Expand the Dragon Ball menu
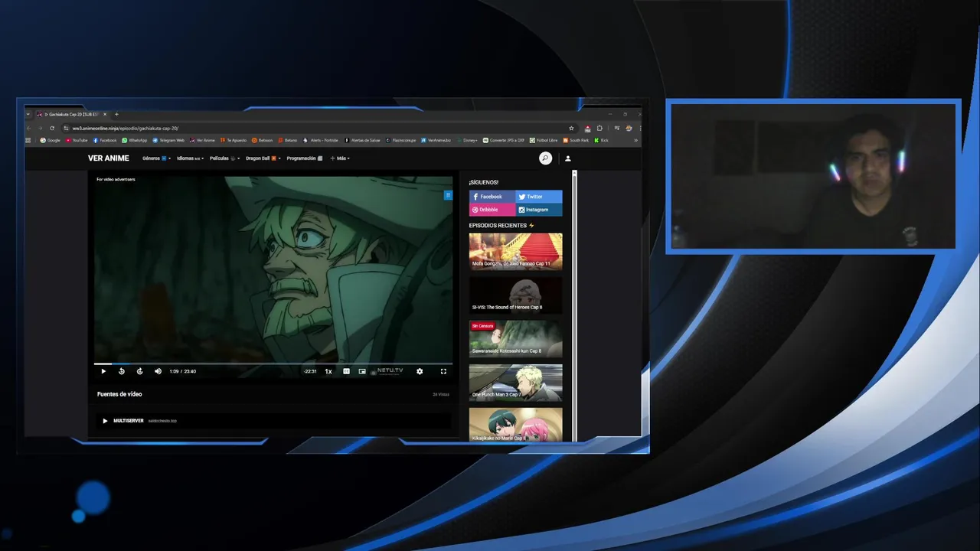 tap(263, 158)
